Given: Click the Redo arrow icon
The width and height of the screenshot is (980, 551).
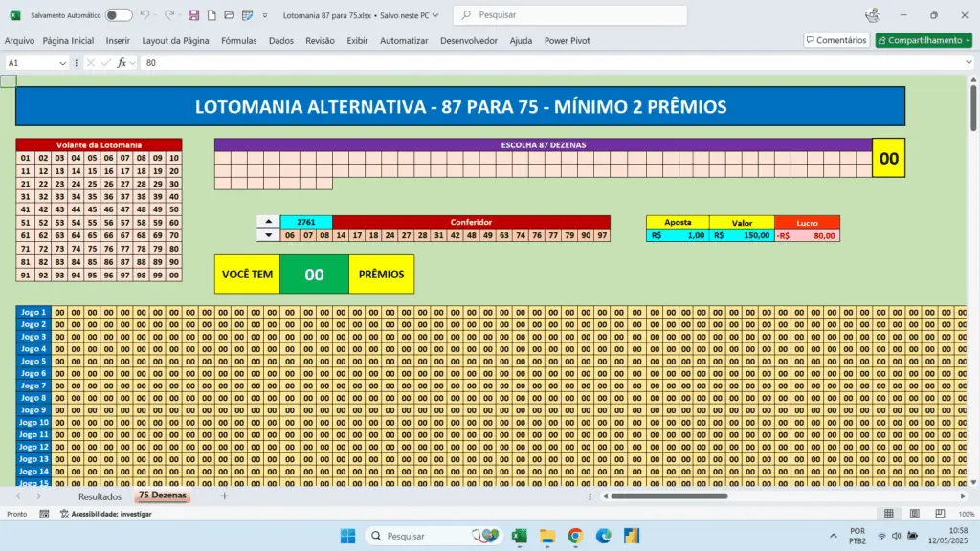Looking at the screenshot, I should click(168, 15).
